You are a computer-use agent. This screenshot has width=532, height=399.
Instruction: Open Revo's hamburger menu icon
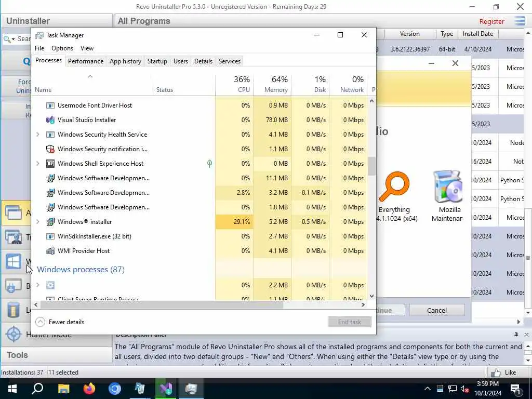520,21
